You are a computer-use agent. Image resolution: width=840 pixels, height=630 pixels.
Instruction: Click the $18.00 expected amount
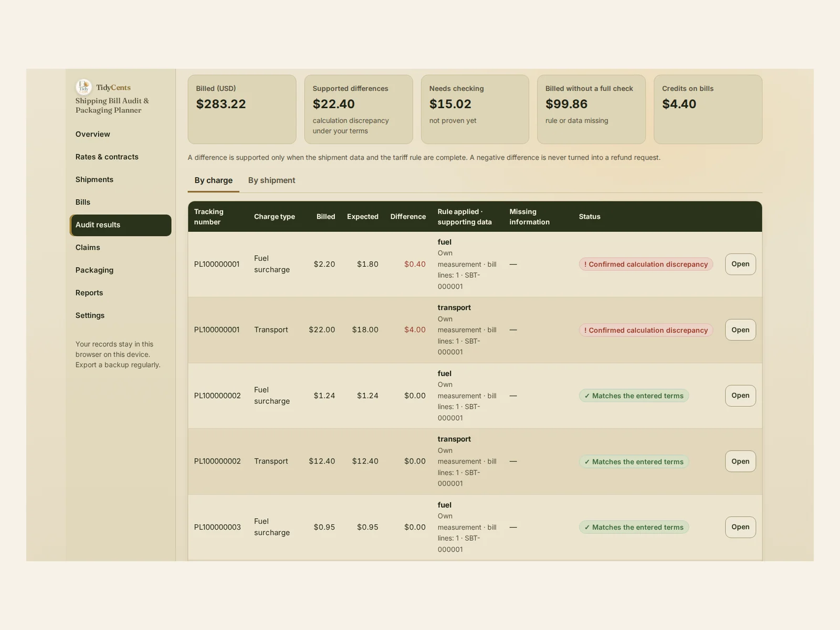pyautogui.click(x=365, y=330)
